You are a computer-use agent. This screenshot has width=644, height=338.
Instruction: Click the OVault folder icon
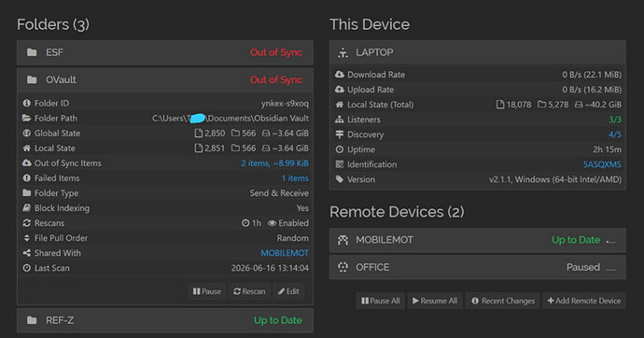[32, 79]
